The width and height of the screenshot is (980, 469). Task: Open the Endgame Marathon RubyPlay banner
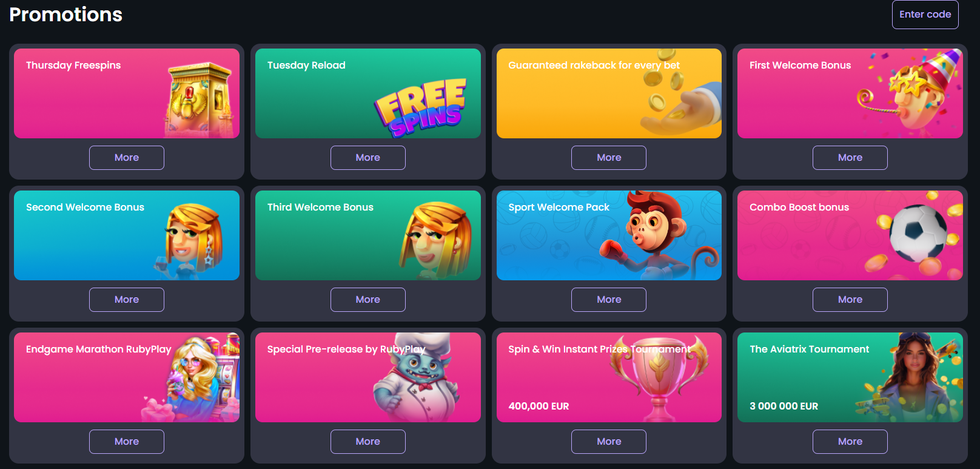point(127,377)
